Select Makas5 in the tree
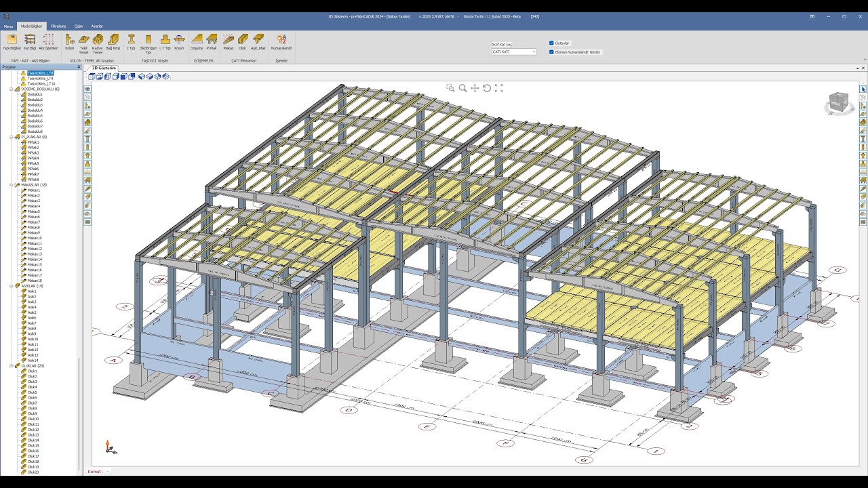868x488 pixels. [x=33, y=211]
